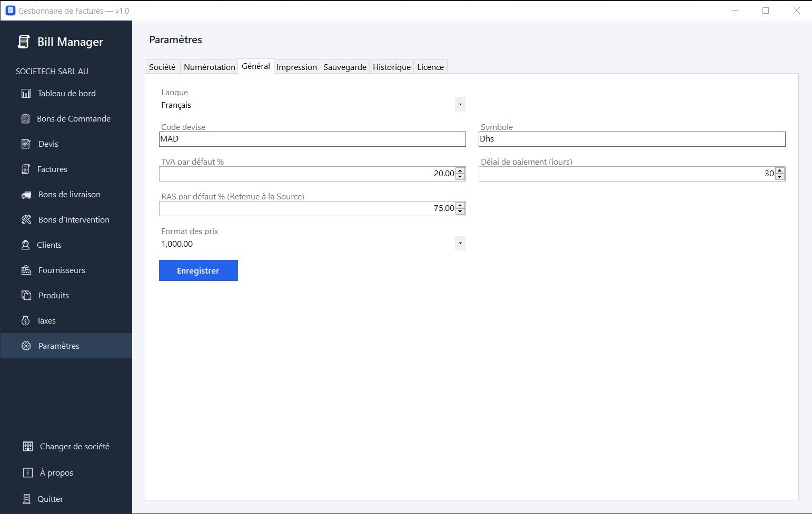Increase RAS par défaut percentage
Screen dimensions: 812x514
(460, 205)
